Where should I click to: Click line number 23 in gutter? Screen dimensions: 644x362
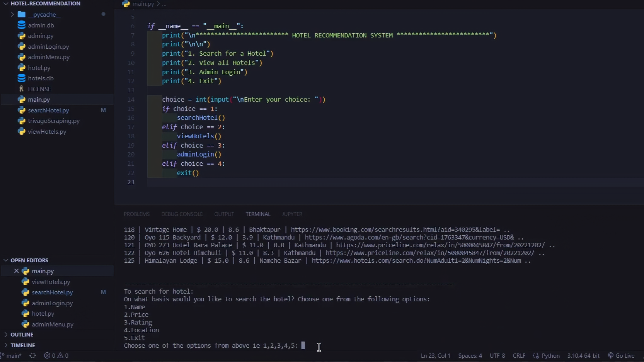tap(131, 182)
